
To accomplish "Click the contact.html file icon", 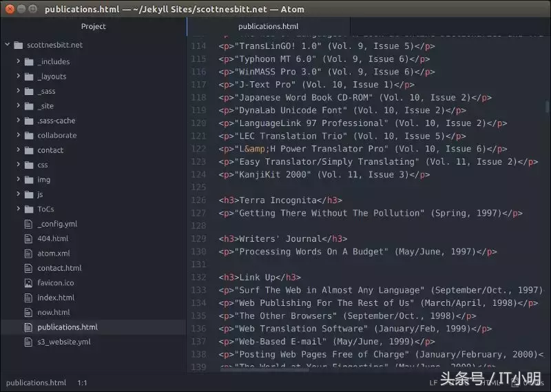I will (x=28, y=268).
